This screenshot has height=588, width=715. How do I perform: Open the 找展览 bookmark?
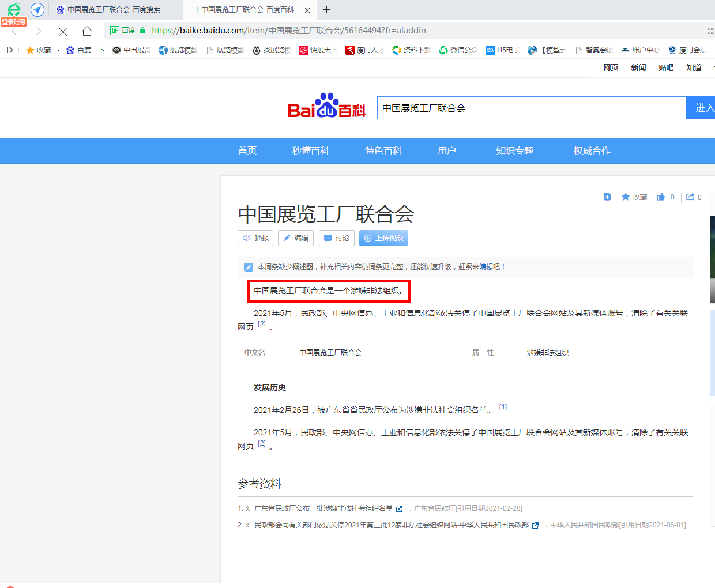tap(272, 50)
